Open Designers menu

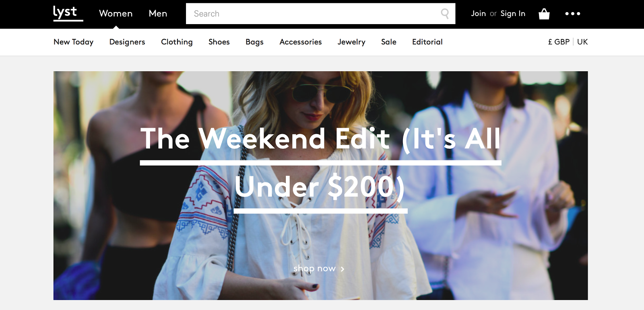click(127, 42)
